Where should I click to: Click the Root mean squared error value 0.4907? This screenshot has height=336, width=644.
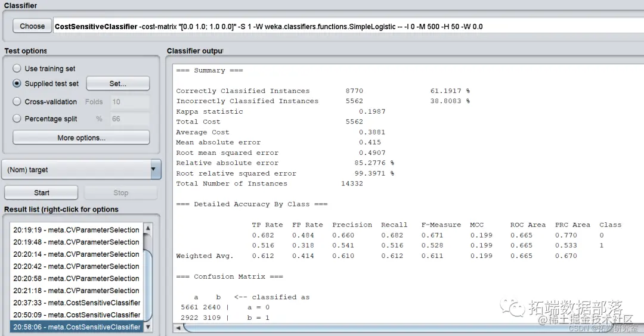click(372, 153)
